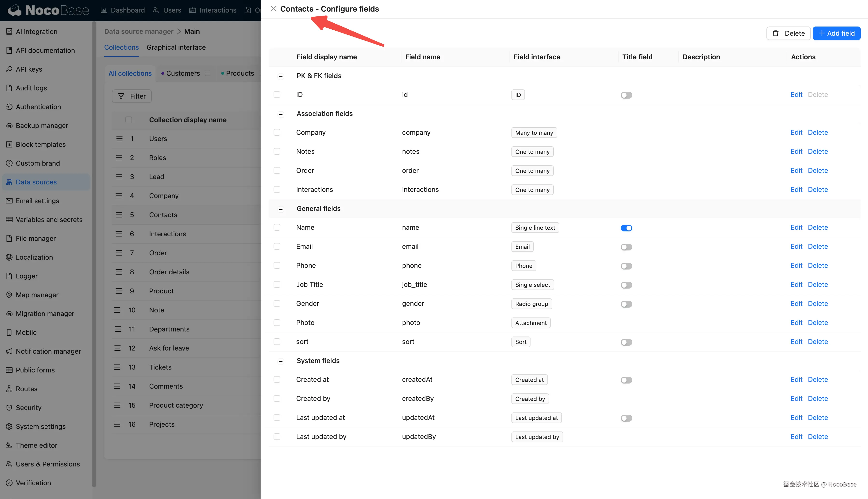The width and height of the screenshot is (868, 499).
Task: Open the Users top menu item
Action: pyautogui.click(x=167, y=10)
